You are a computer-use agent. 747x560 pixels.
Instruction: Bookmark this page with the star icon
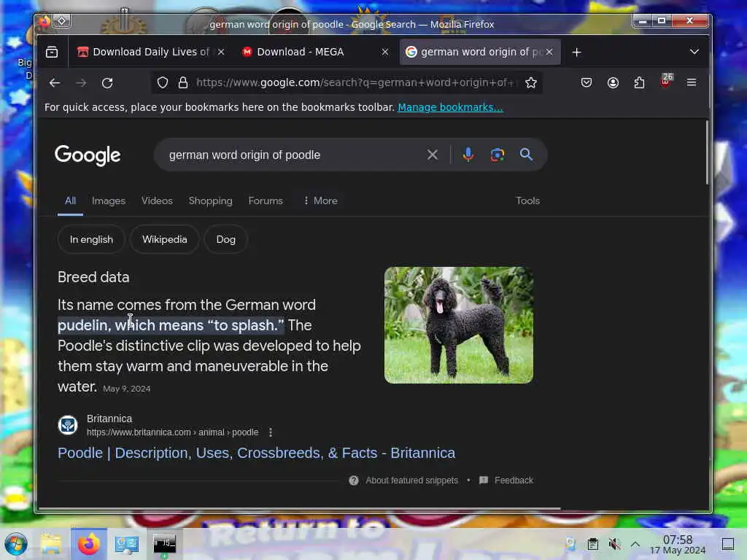531,83
